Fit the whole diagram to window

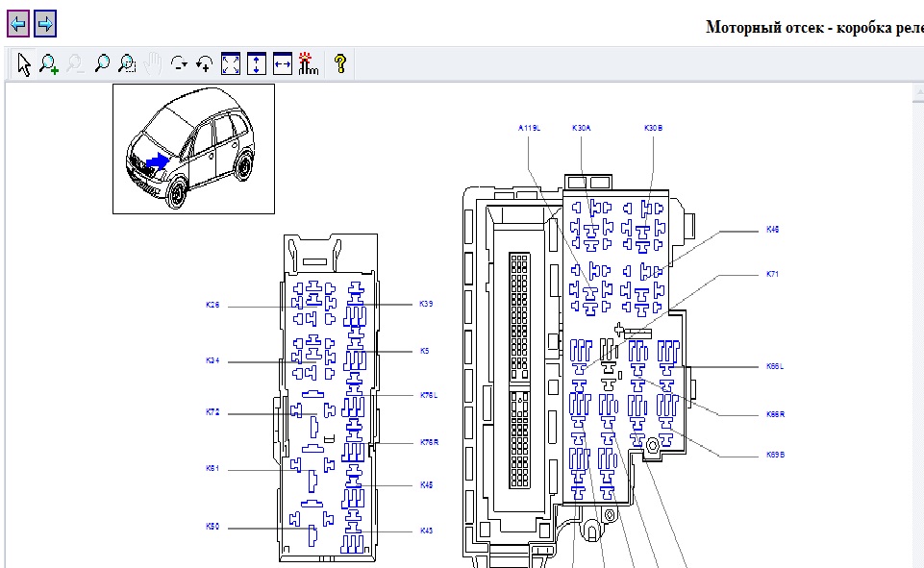tap(231, 64)
